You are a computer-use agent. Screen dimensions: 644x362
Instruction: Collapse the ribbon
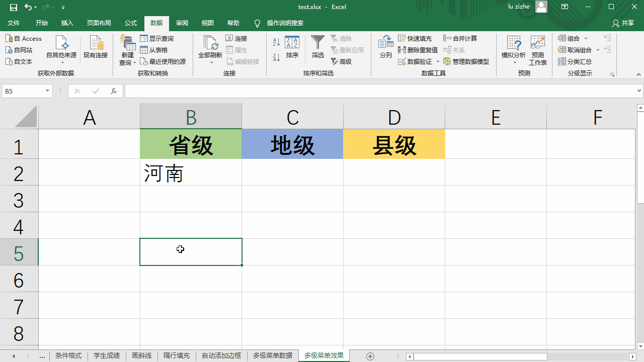point(638,74)
